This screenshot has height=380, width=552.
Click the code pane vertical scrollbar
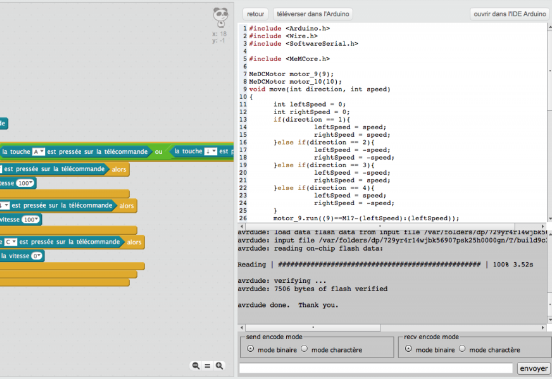[549, 123]
